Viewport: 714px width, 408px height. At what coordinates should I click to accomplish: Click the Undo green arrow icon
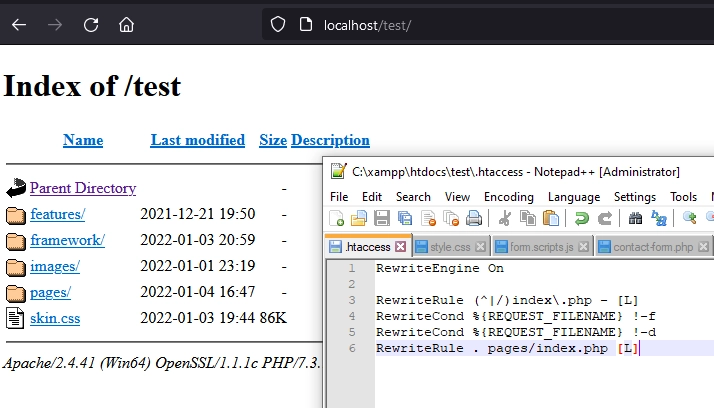point(581,219)
